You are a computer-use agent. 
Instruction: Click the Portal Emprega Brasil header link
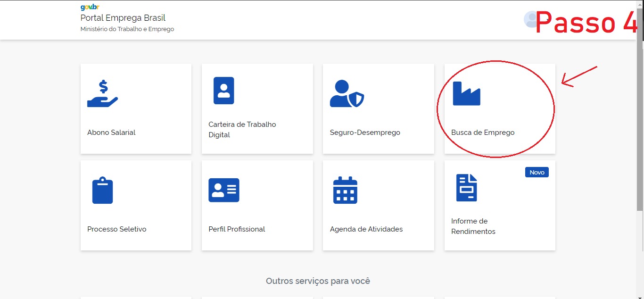click(x=123, y=18)
